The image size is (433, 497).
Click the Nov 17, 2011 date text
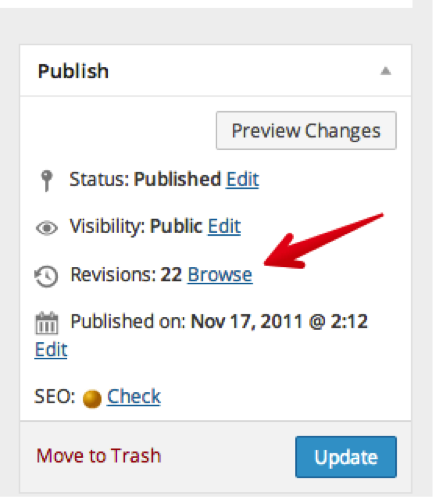[x=247, y=322]
